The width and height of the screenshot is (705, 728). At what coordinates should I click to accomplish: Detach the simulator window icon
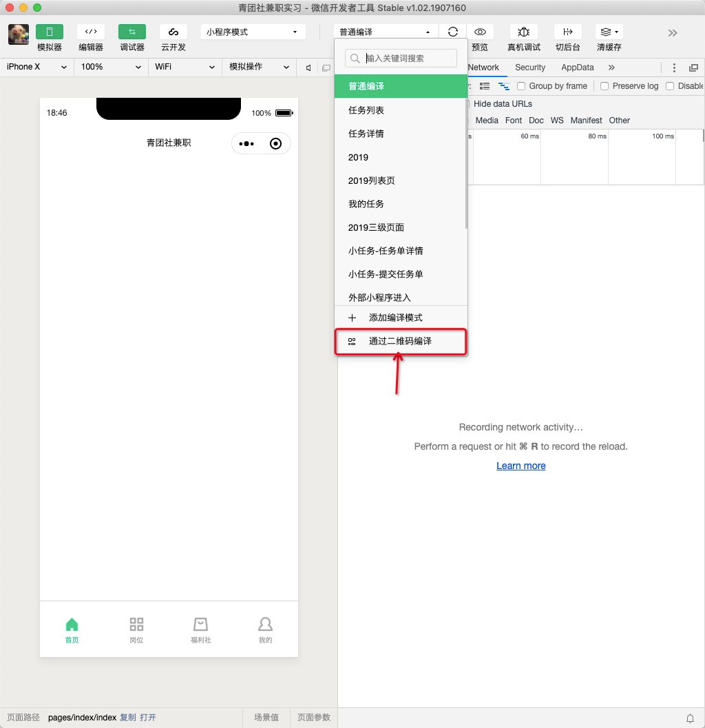coord(326,67)
